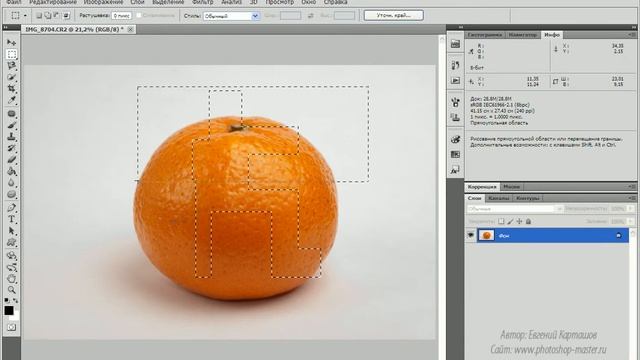Open the Info panel options menu
The image size is (640, 360).
[632, 35]
